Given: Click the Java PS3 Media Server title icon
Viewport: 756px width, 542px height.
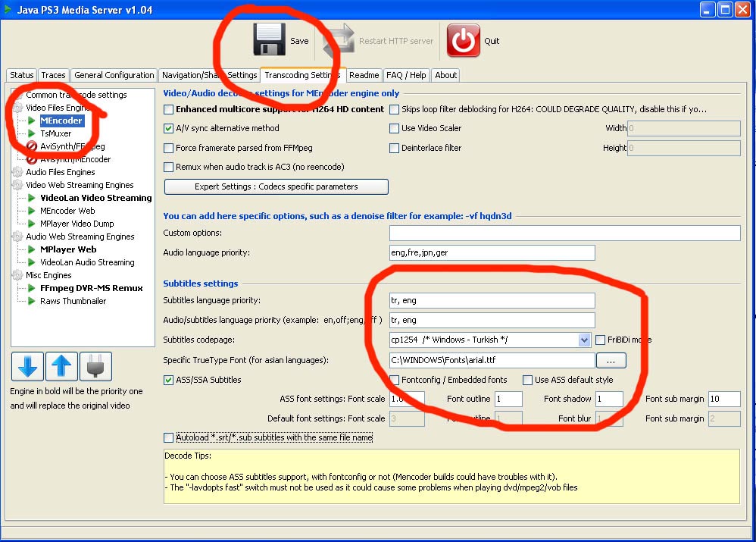Looking at the screenshot, I should point(8,9).
